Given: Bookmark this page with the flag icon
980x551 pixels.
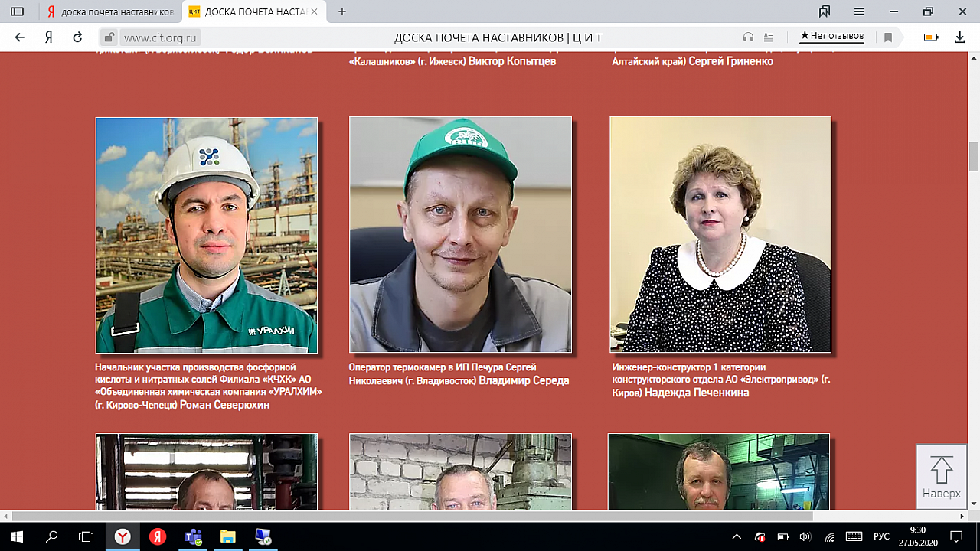Looking at the screenshot, I should coord(888,37).
